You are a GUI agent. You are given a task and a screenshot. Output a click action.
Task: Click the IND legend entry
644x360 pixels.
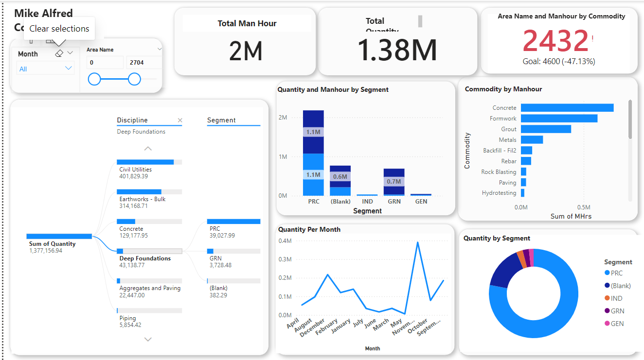pos(613,298)
